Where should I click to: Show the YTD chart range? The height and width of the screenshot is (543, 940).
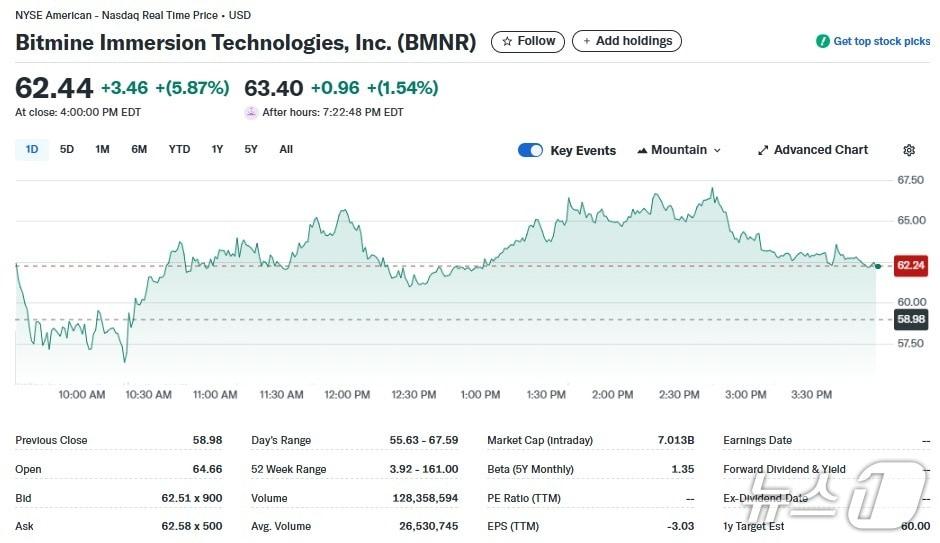coord(179,149)
